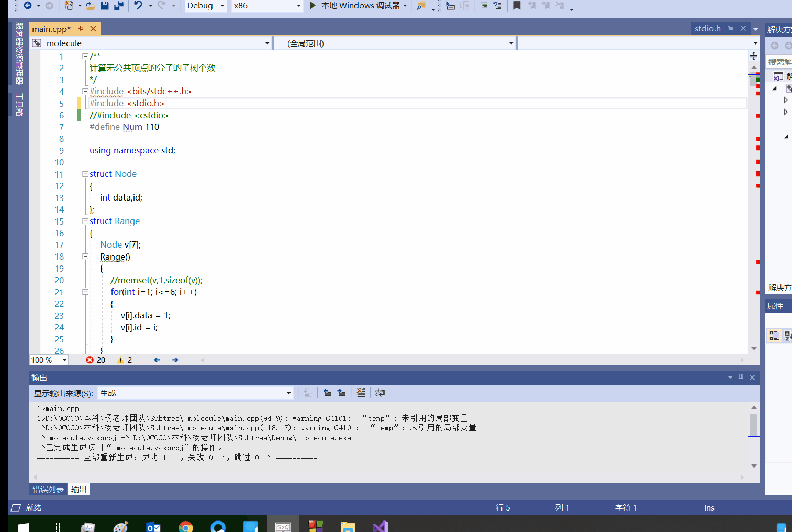
Task: Click the Navigate Backward arrow icon
Action: coord(28,6)
